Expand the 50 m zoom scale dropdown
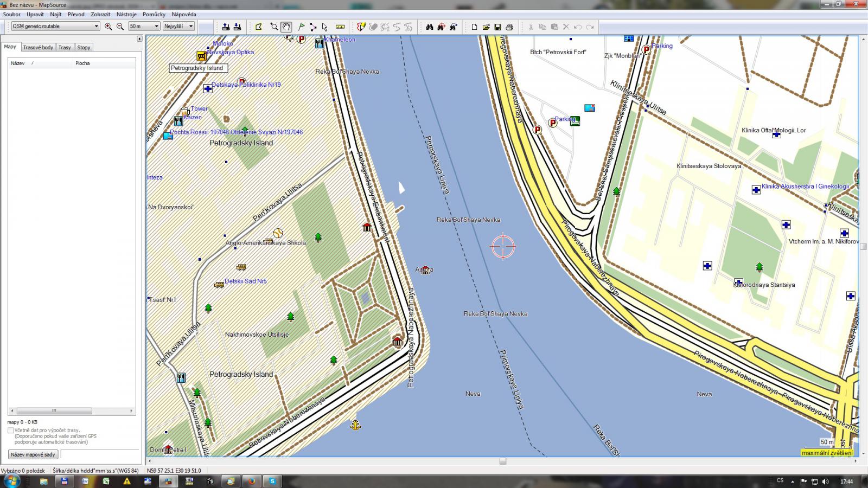The width and height of the screenshot is (868, 488). pyautogui.click(x=157, y=26)
